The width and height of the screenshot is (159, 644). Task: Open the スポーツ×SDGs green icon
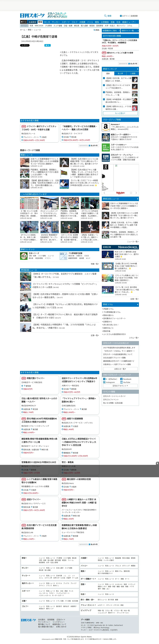point(106,148)
